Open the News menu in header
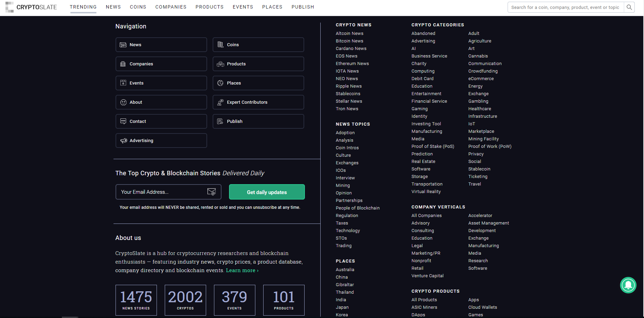Image resolution: width=644 pixels, height=318 pixels. point(113,7)
